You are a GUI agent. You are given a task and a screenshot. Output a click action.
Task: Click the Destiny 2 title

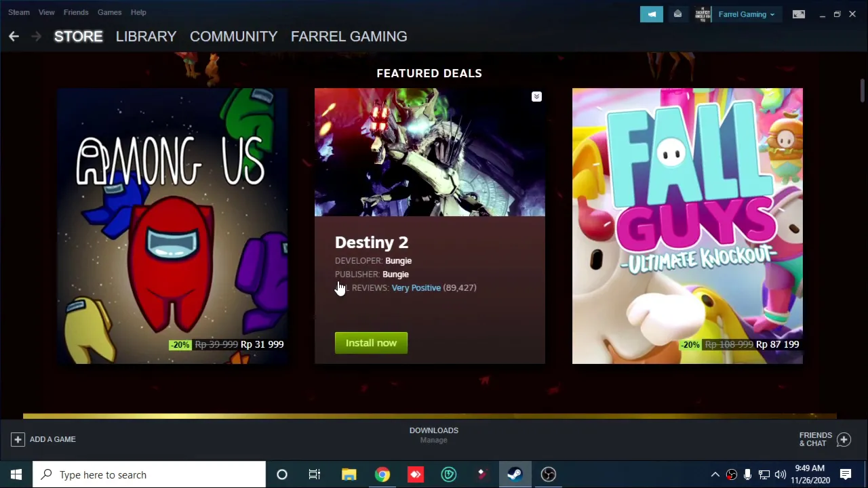click(372, 243)
